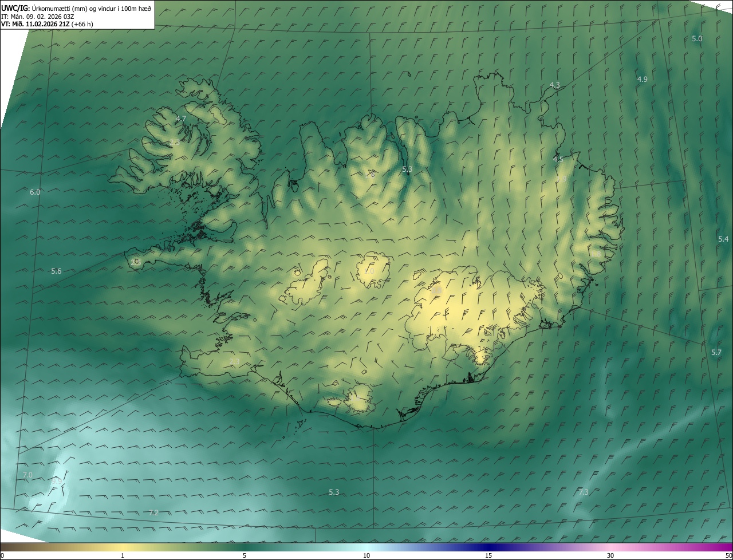Click the 5.6 value label on the map

pyautogui.click(x=56, y=271)
